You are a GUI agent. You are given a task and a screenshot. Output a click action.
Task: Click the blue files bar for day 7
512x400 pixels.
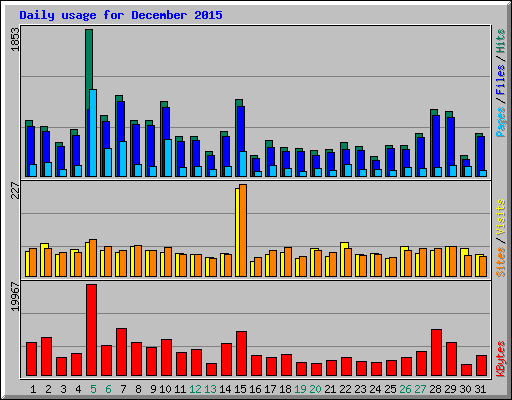click(x=121, y=122)
